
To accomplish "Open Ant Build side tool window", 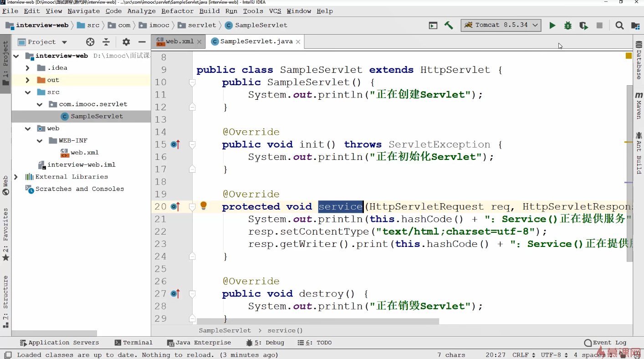I will coord(639,153).
